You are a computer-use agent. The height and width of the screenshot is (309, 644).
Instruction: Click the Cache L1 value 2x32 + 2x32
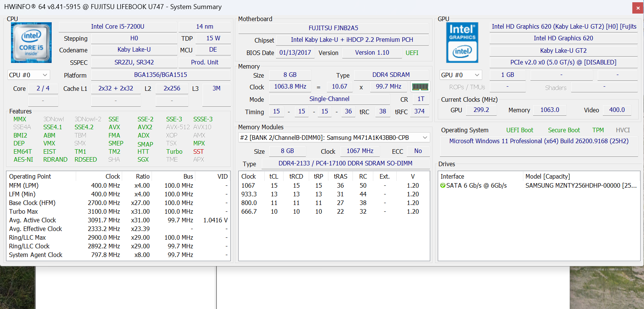click(116, 88)
